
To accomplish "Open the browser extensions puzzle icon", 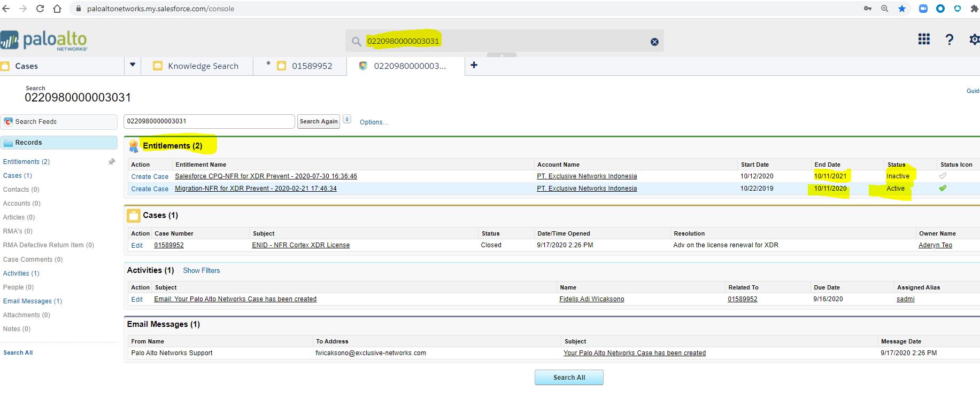I will (x=974, y=9).
